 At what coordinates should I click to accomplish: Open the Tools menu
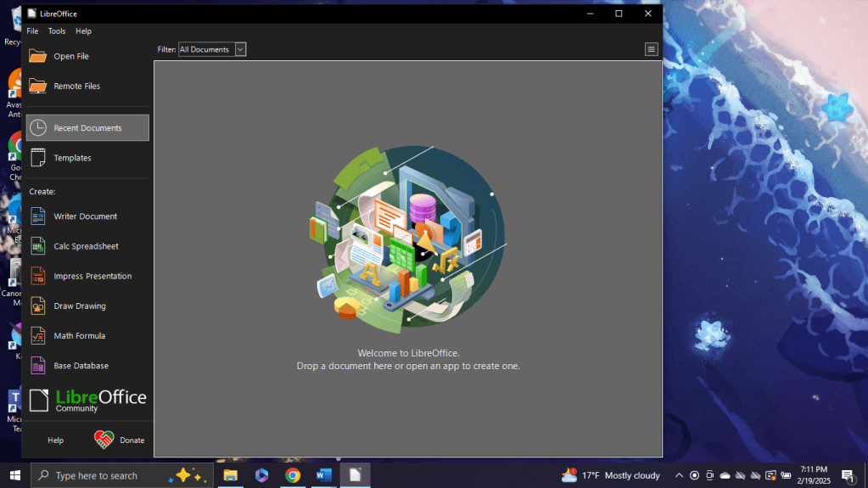pyautogui.click(x=57, y=31)
